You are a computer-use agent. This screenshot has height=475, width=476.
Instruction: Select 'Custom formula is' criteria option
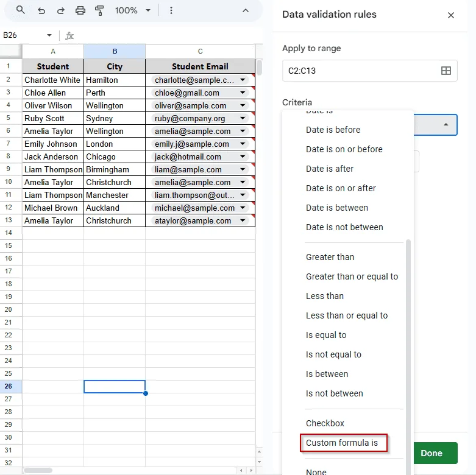coord(344,443)
